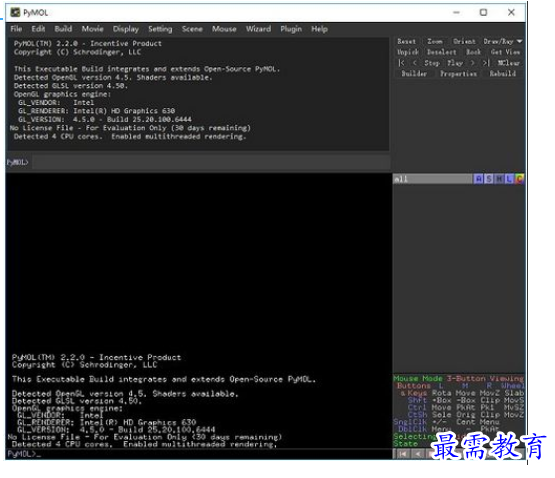Open the Scene menu
Screen dimensions: 555x478
coord(192,29)
